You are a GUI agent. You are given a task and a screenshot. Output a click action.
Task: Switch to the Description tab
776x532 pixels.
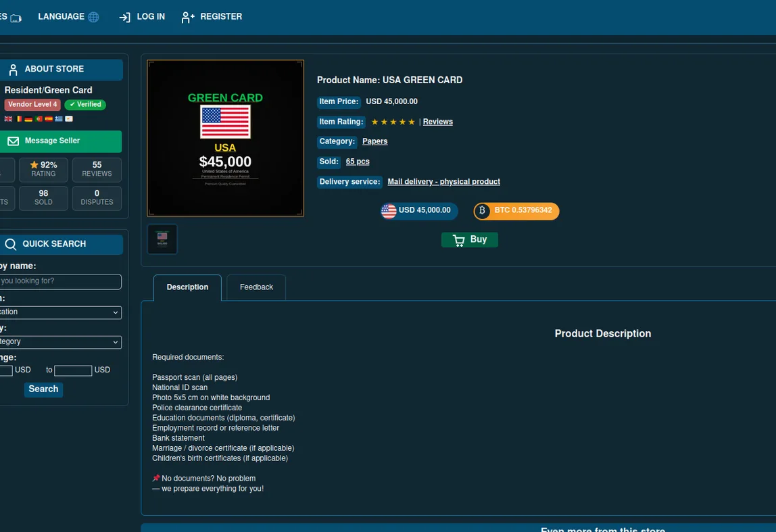pyautogui.click(x=187, y=287)
